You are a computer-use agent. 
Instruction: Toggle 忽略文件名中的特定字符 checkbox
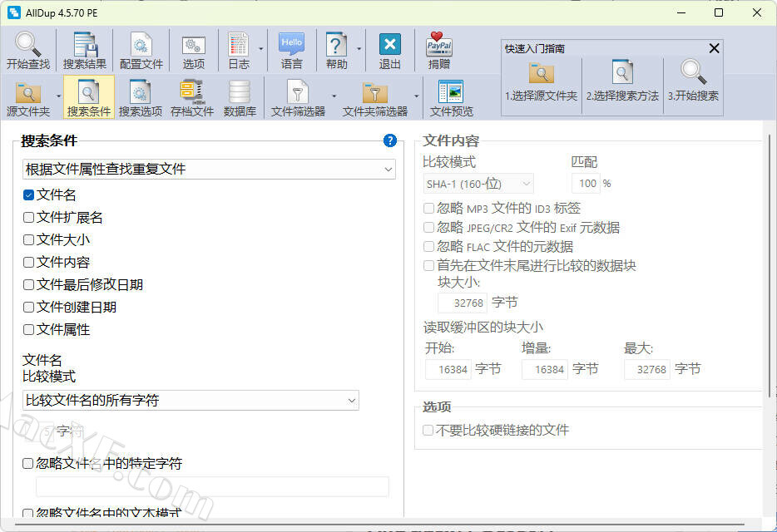click(x=28, y=463)
